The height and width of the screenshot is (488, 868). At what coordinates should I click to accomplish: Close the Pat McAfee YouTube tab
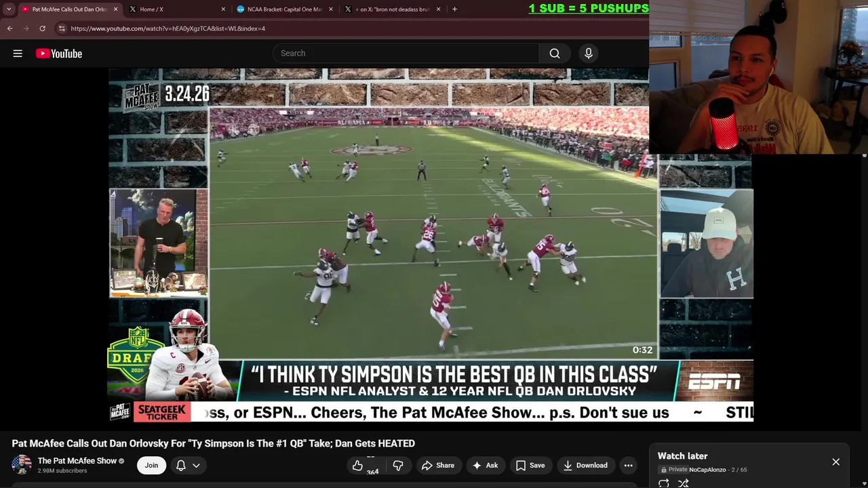coord(115,9)
